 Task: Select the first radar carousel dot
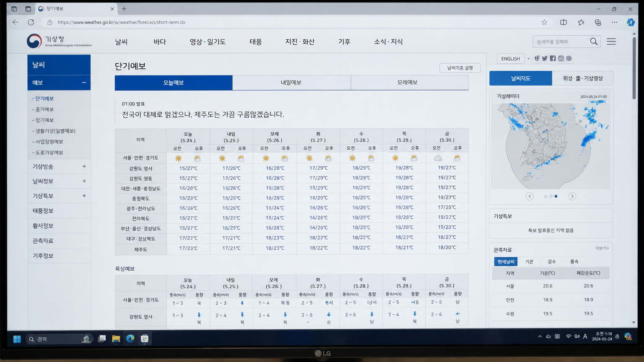[x=546, y=196]
